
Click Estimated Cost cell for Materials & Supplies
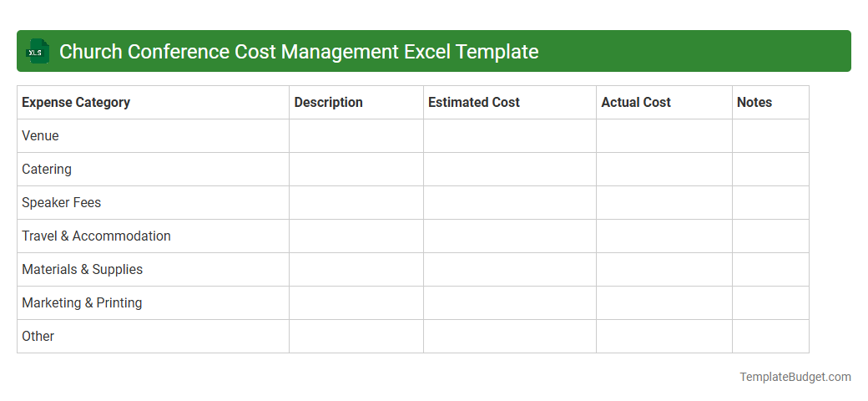tap(510, 270)
